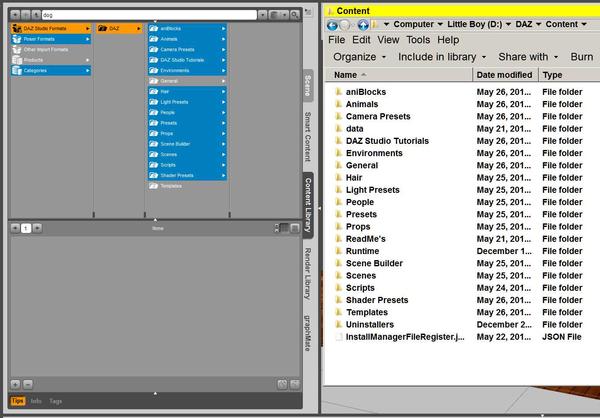
Task: Click the search magnifier icon in Content Library
Action: 295,15
